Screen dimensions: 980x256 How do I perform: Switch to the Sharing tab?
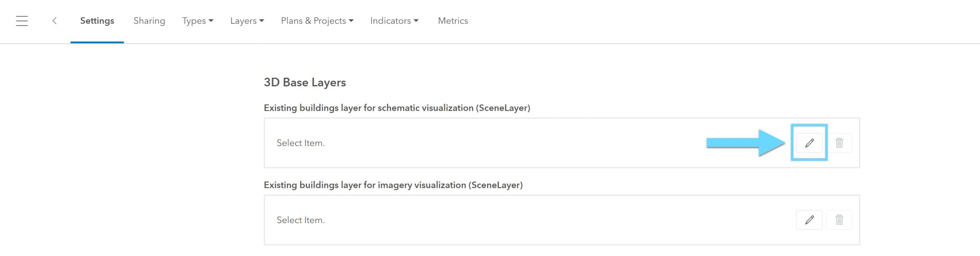pyautogui.click(x=149, y=21)
